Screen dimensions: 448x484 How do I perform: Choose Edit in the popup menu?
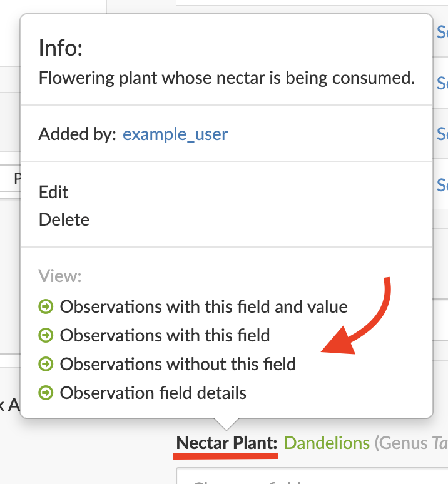(x=53, y=193)
